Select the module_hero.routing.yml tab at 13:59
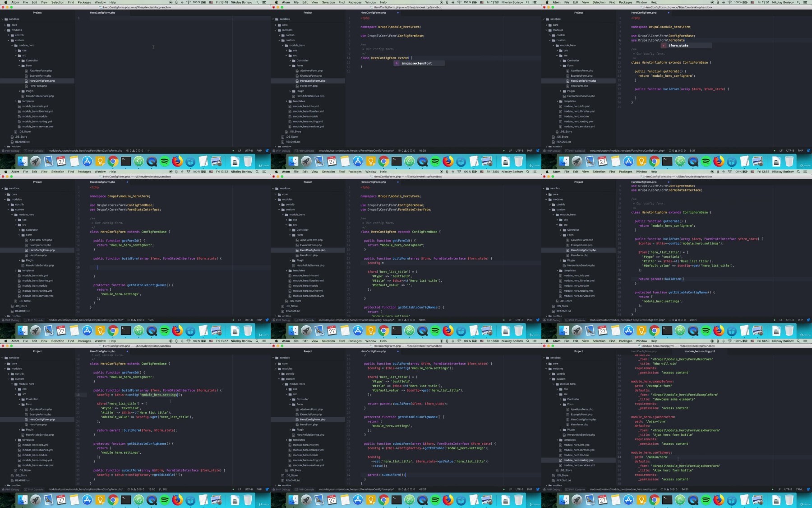812x508 pixels. (700, 351)
